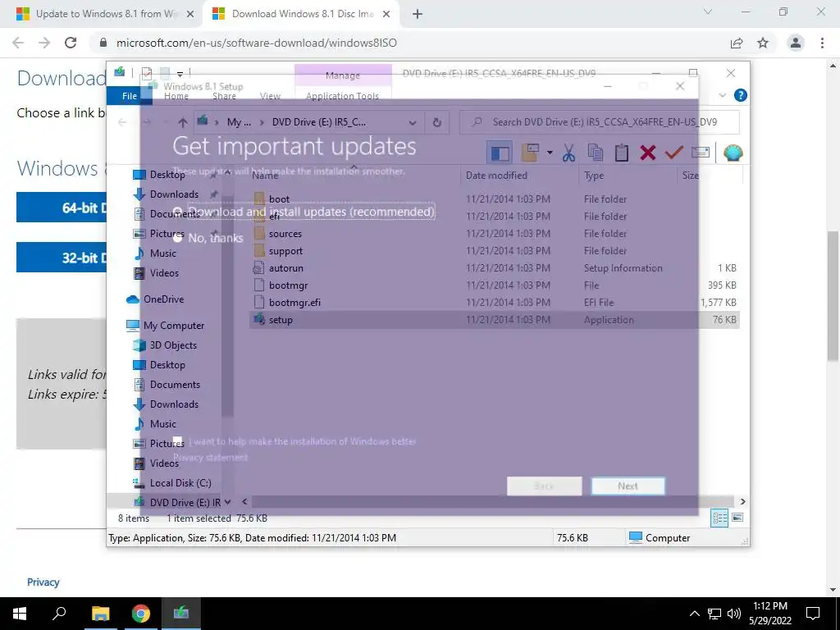The height and width of the screenshot is (630, 840).
Task: Click horizontal scrollbar right arrow
Action: (x=742, y=501)
